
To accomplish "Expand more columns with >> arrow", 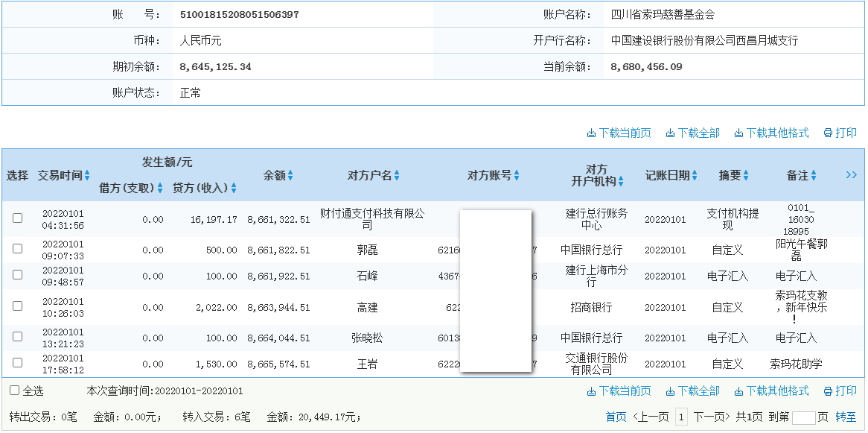I will pyautogui.click(x=852, y=175).
